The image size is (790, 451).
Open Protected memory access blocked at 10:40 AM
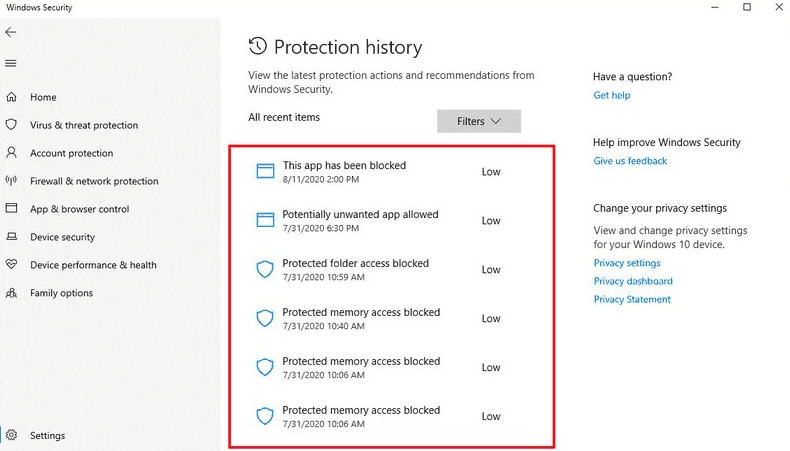pos(392,318)
